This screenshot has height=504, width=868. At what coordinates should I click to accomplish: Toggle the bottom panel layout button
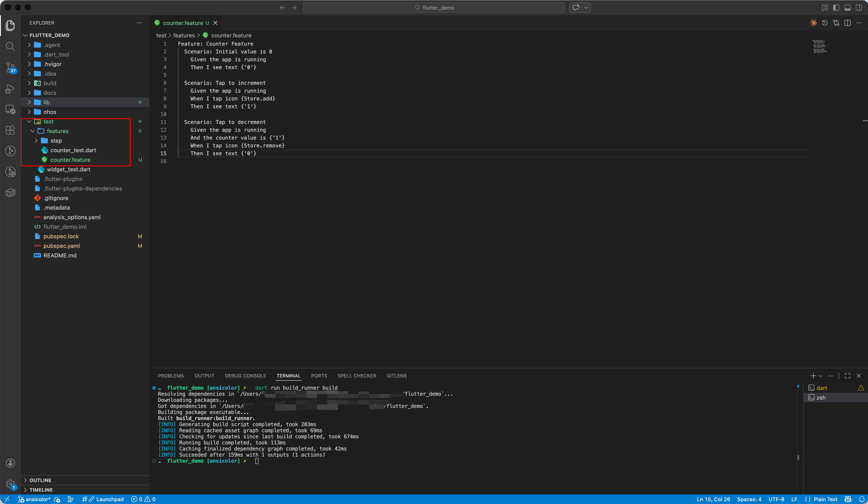(848, 8)
